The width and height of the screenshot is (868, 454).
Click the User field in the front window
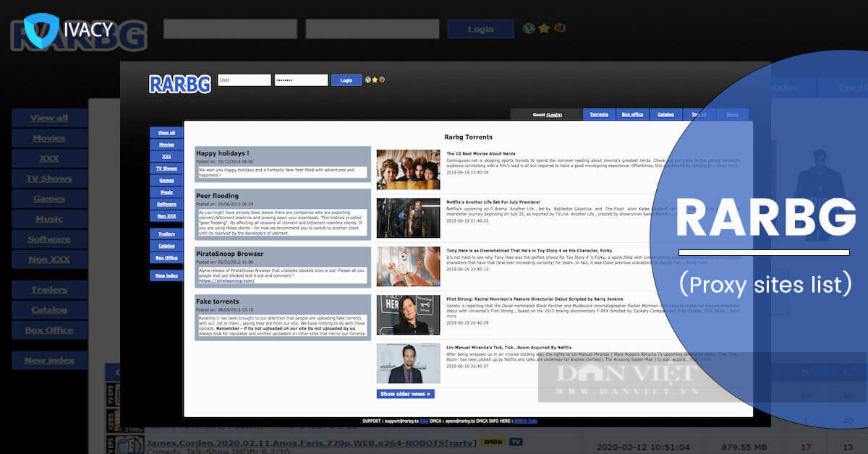click(244, 80)
